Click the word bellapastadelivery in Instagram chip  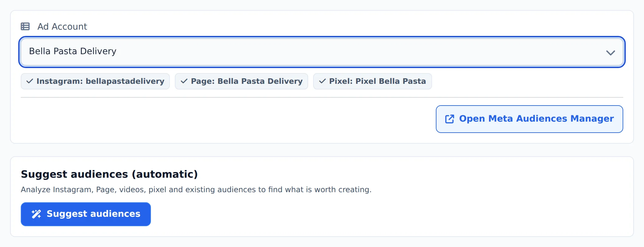click(x=125, y=81)
